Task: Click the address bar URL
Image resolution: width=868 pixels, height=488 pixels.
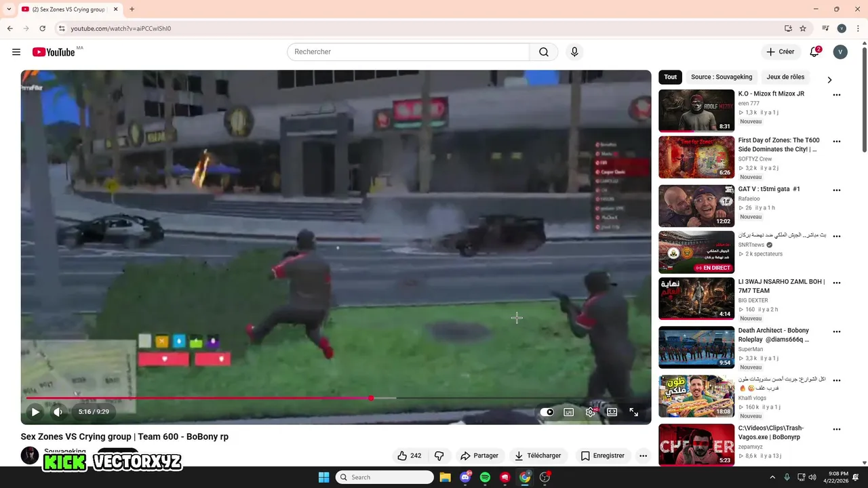Action: [121, 28]
